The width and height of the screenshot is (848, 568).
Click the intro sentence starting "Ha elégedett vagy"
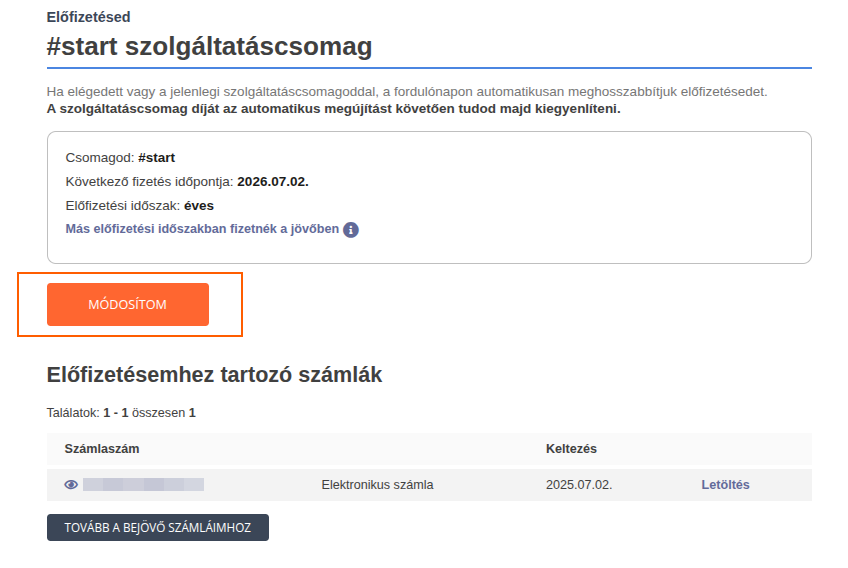(407, 92)
